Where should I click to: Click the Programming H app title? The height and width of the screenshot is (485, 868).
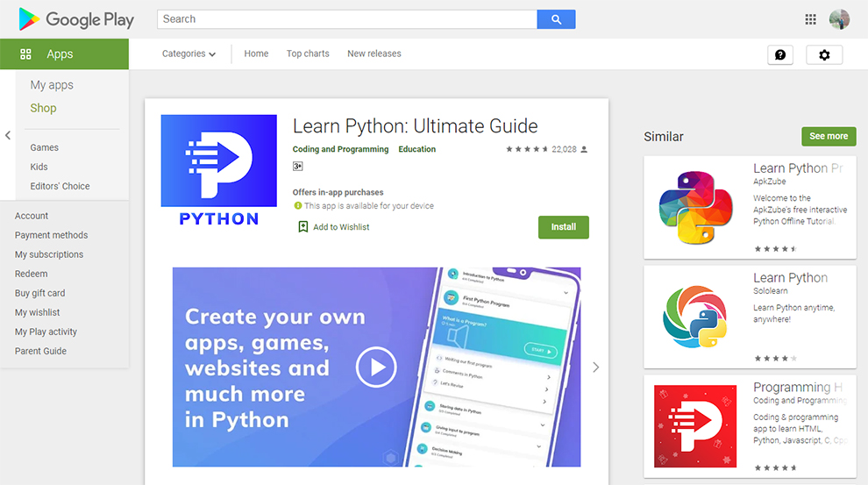point(798,387)
